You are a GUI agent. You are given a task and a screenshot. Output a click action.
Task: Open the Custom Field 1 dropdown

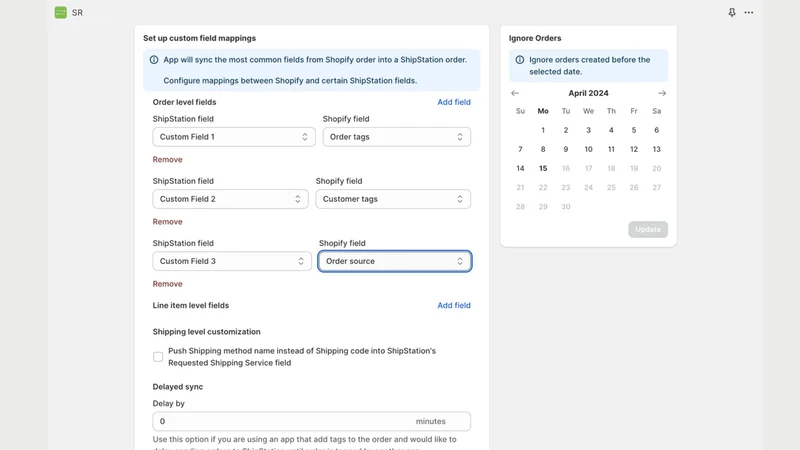[234, 137]
